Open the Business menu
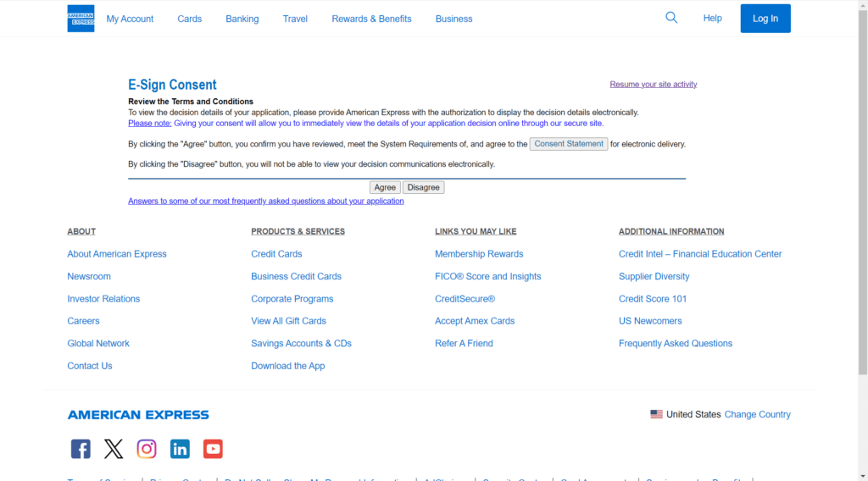868x481 pixels. point(454,19)
